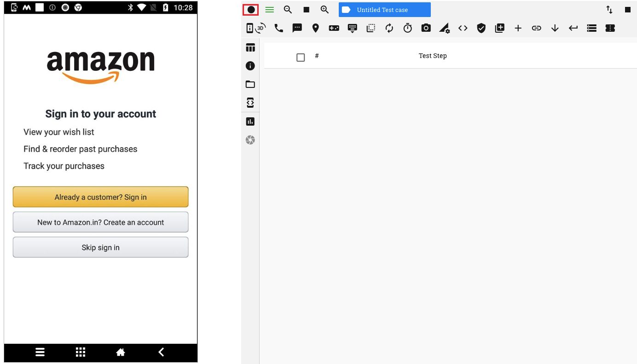Hide the keyboard using the keyboard icon
The height and width of the screenshot is (364, 637).
point(352,29)
